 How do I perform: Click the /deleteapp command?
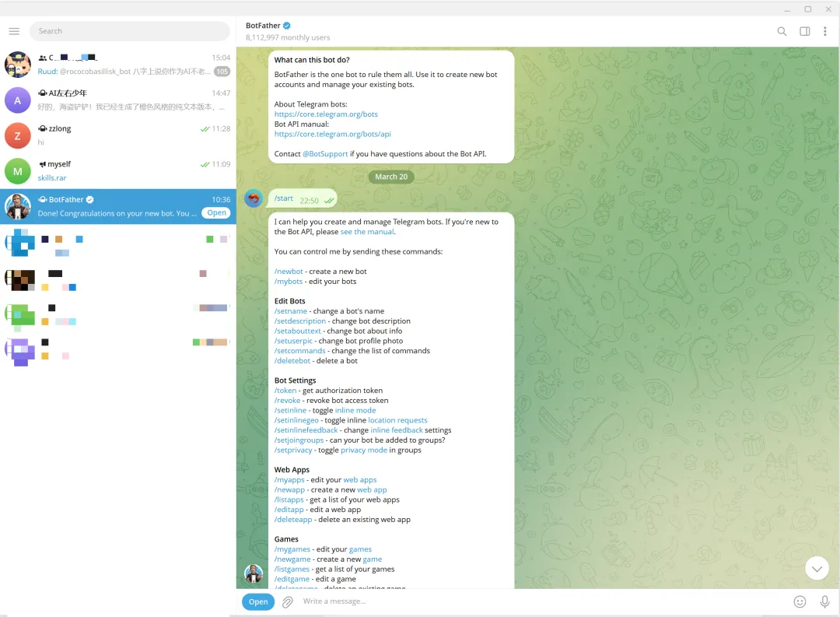293,520
